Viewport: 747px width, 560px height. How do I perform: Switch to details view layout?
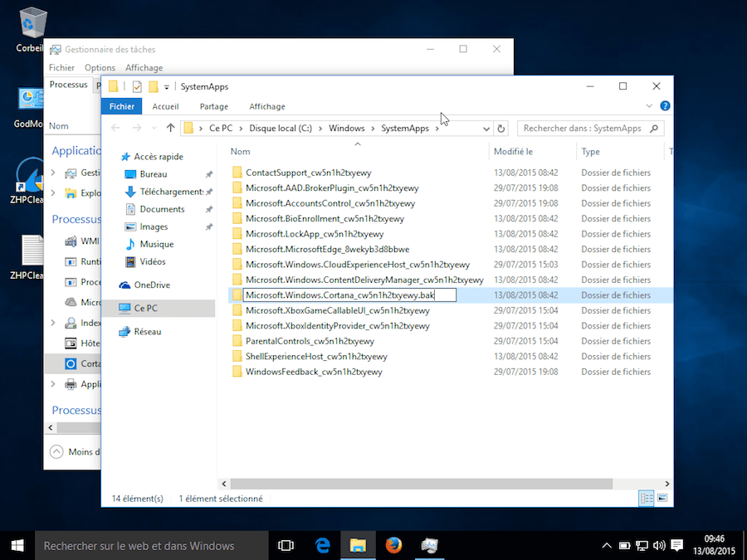point(646,498)
